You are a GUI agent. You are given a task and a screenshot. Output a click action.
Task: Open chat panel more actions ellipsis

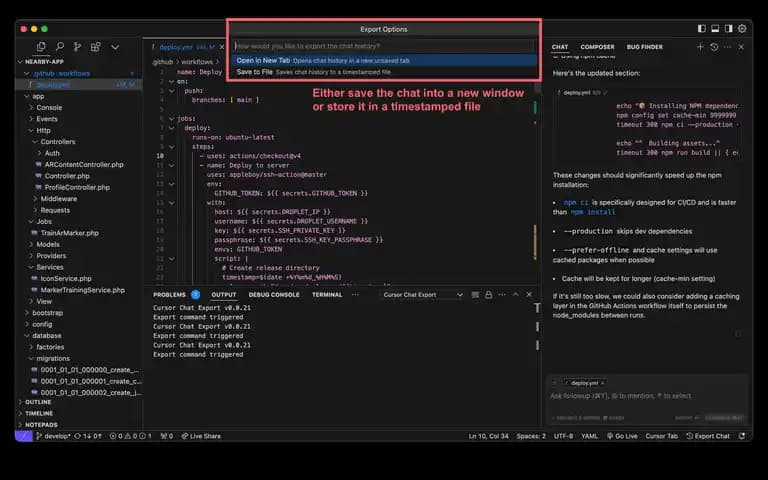[x=728, y=47]
